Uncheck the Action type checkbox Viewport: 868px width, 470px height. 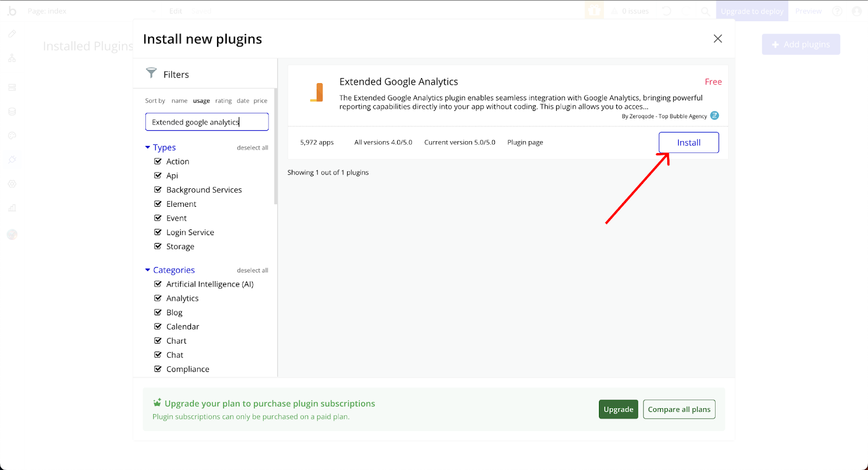point(158,161)
